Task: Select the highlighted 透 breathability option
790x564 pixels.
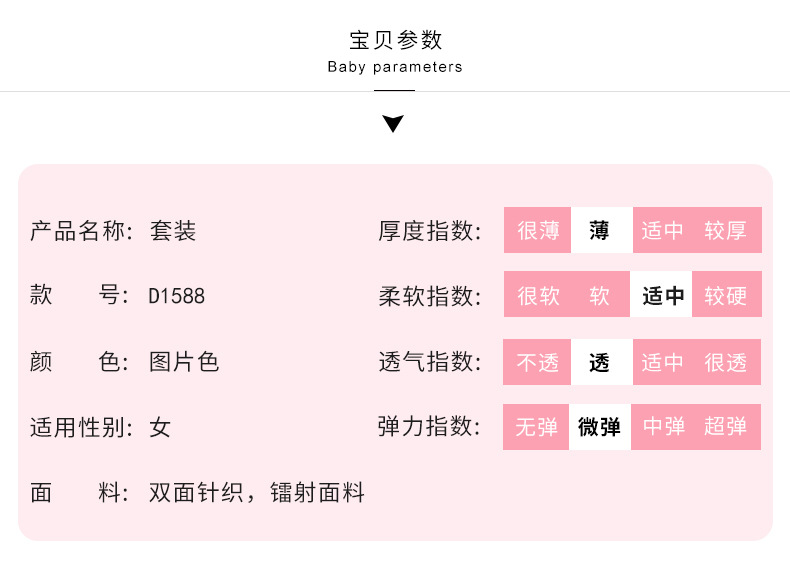Action: pyautogui.click(x=600, y=363)
